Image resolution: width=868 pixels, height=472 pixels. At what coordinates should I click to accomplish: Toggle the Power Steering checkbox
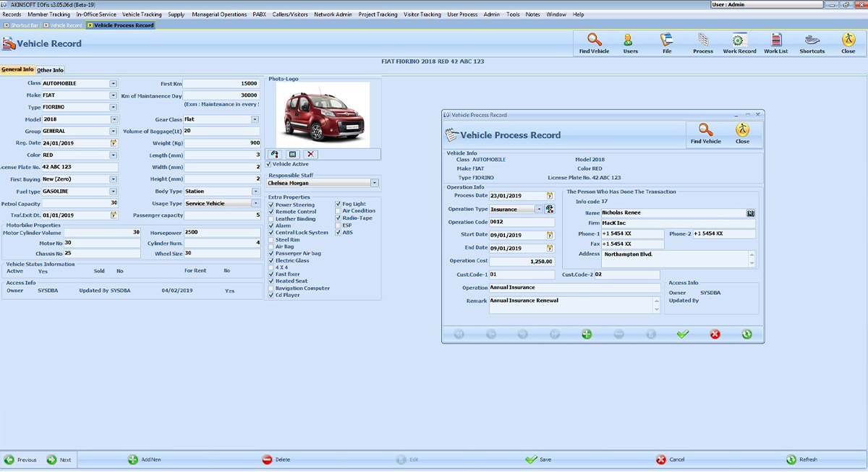271,205
